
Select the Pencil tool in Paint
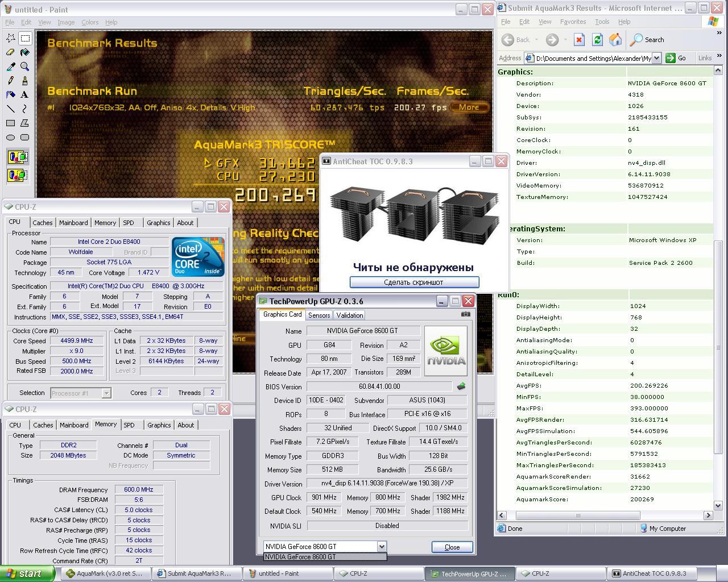[11, 81]
